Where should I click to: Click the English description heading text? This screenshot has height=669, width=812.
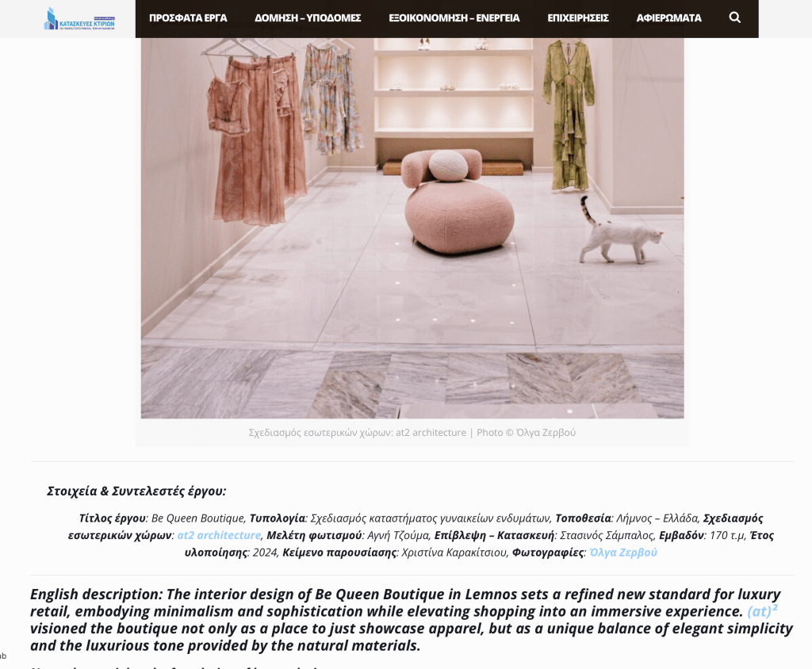pos(96,594)
